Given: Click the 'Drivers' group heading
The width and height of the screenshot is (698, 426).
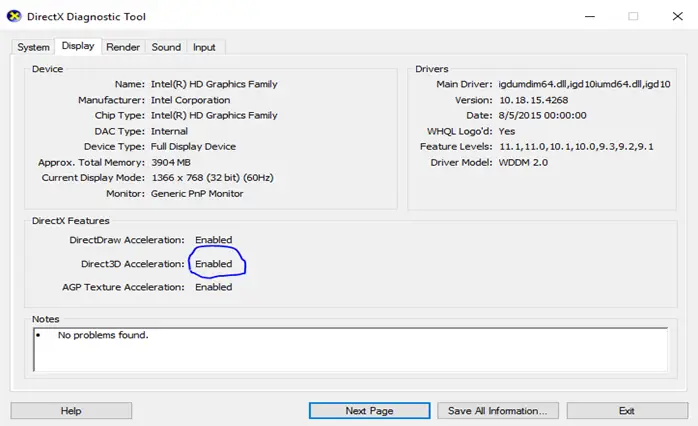Looking at the screenshot, I should [432, 69].
